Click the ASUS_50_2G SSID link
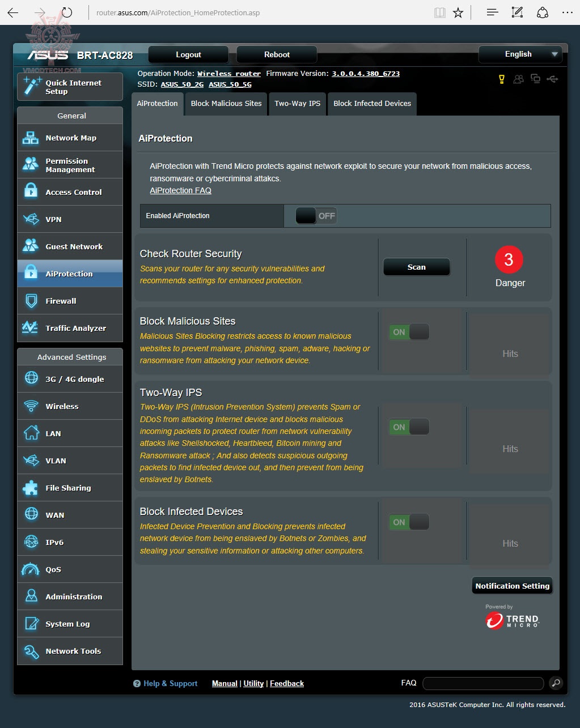 click(x=182, y=84)
